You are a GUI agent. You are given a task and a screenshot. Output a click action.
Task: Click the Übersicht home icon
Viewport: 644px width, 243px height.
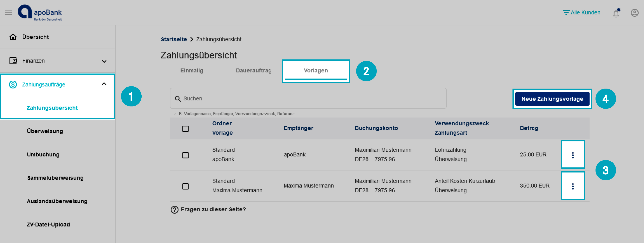(13, 37)
